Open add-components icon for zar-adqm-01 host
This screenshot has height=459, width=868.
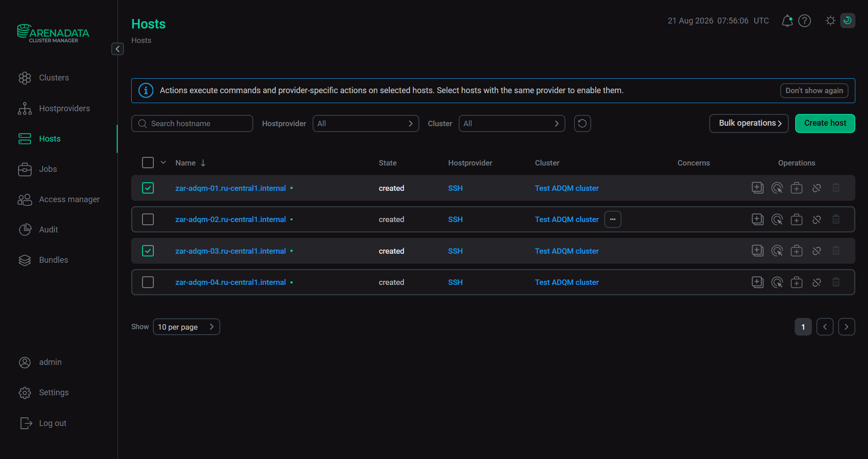[758, 188]
